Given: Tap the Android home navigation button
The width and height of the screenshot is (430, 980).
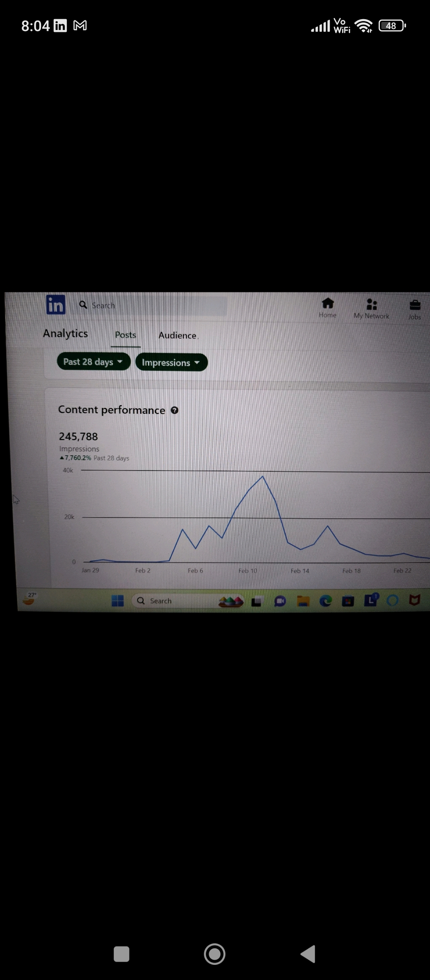Looking at the screenshot, I should (215, 954).
